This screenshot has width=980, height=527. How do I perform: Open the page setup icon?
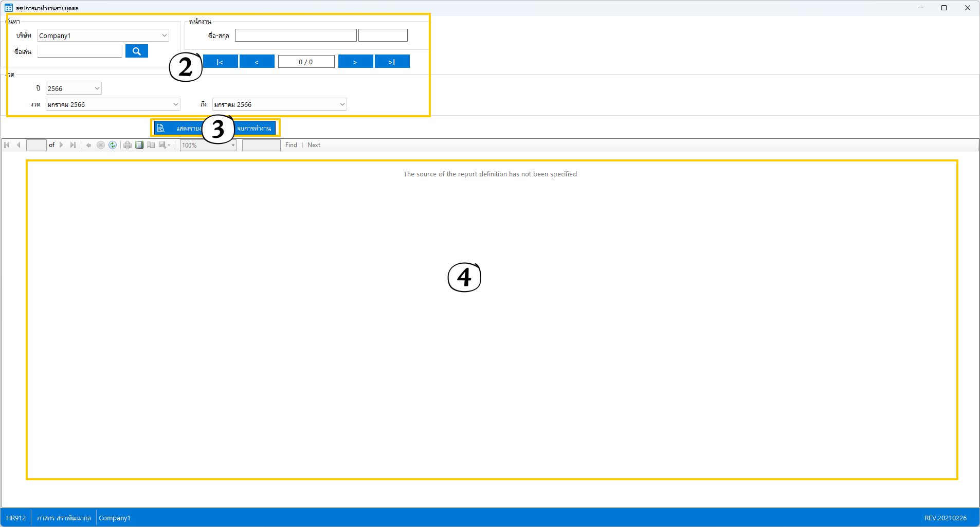point(151,145)
